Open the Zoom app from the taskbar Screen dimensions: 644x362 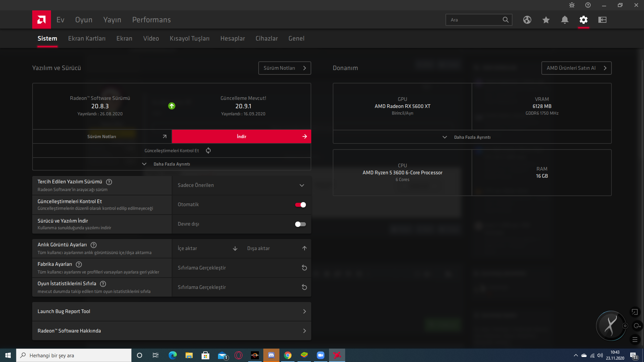[x=320, y=355]
